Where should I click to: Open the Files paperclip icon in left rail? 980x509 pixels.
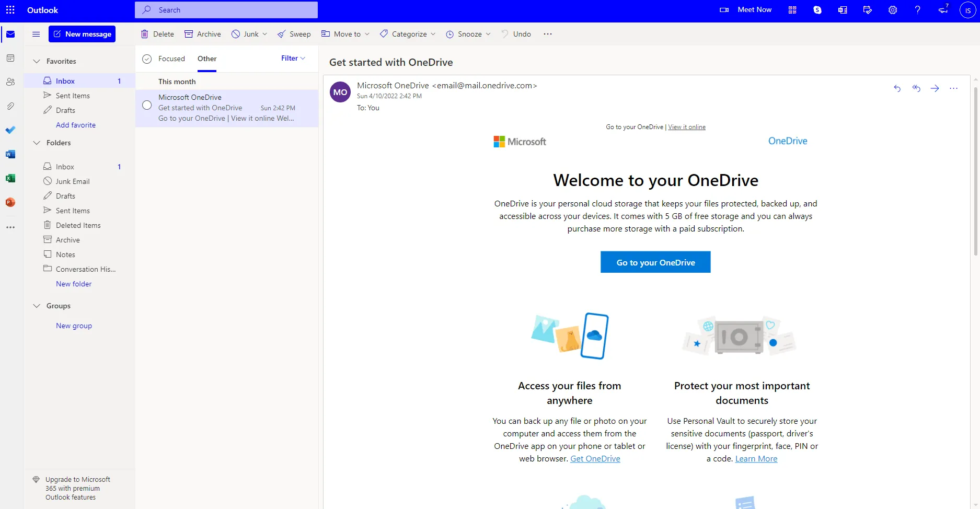[10, 106]
